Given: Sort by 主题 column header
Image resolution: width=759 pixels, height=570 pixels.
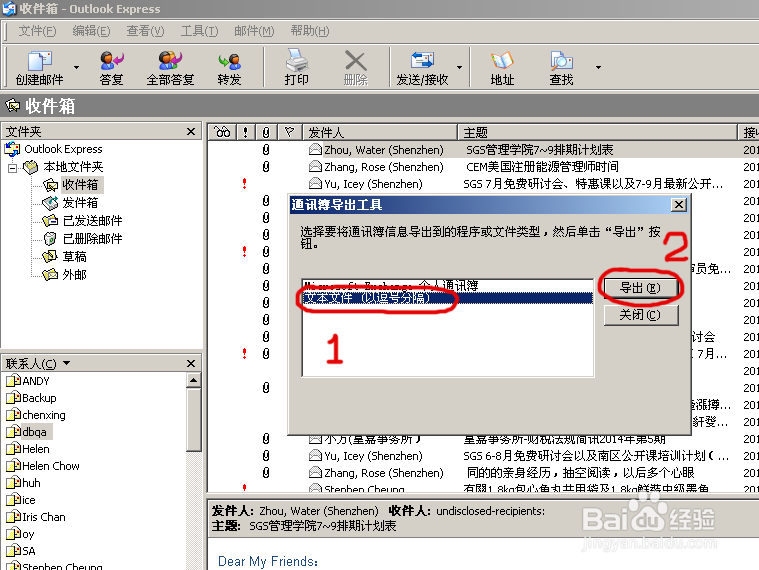Looking at the screenshot, I should point(597,132).
